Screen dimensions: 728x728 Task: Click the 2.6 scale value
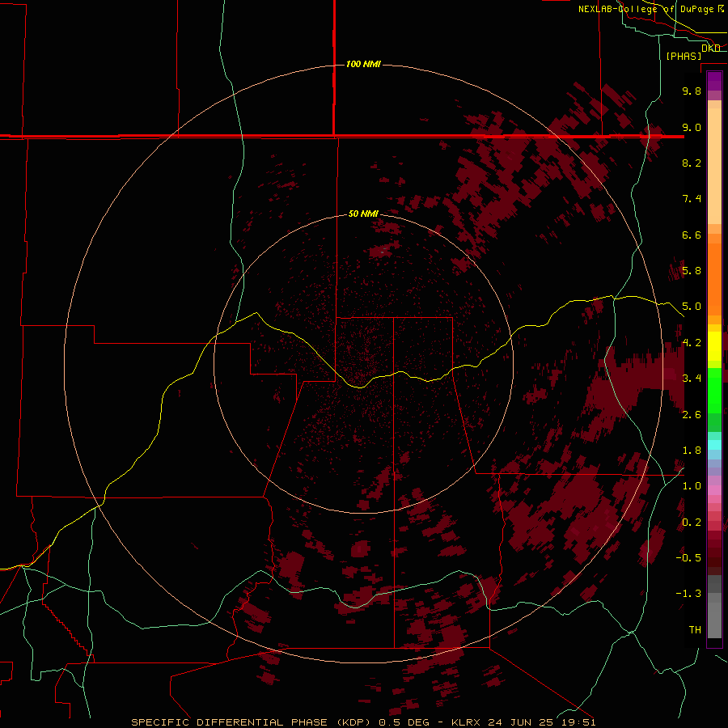pos(692,415)
